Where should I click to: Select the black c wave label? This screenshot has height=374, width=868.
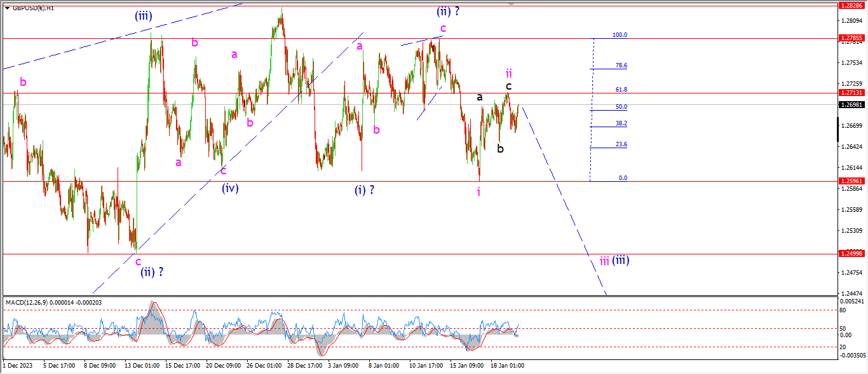pos(509,86)
